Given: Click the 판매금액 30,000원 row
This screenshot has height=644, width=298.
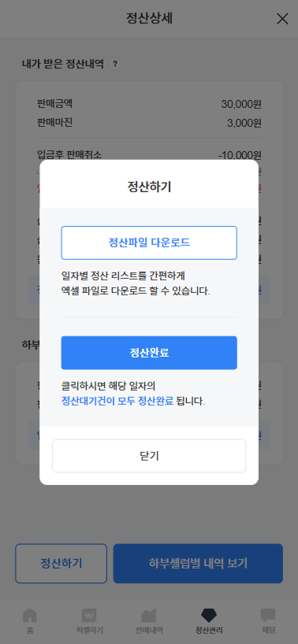Looking at the screenshot, I should [x=149, y=105].
